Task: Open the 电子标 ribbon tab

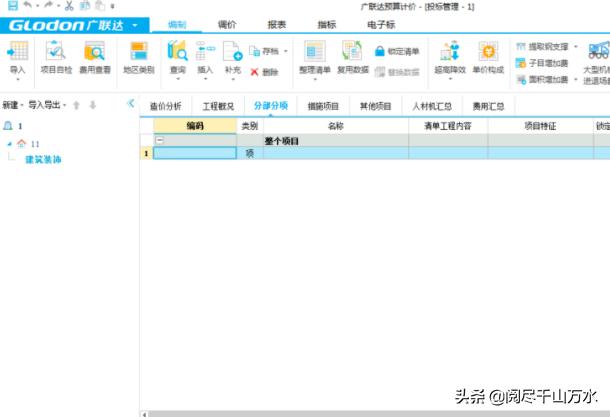Action: 381,25
